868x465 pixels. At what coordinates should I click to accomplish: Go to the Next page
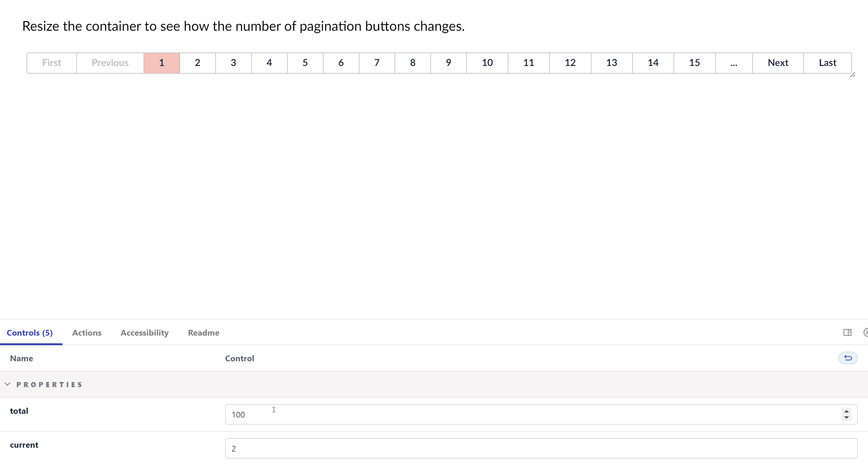[x=778, y=63]
